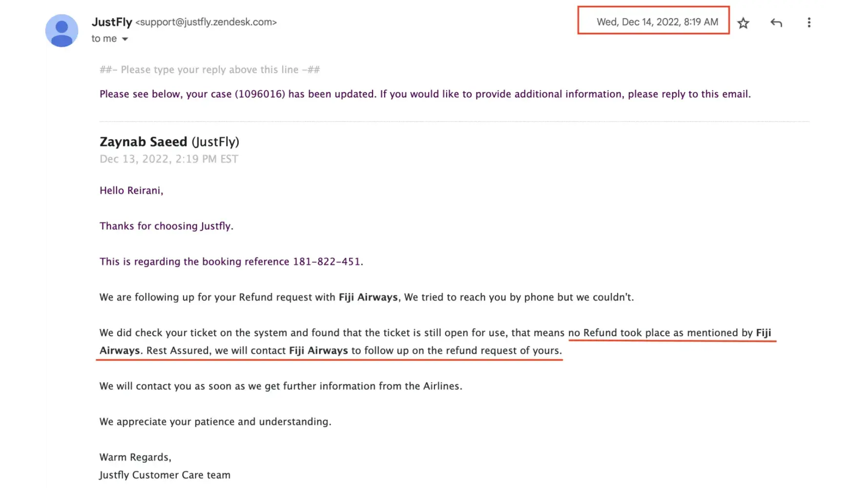Click the Dec 13, 2022, 2:19 PM EST date
The width and height of the screenshot is (868, 488).
[169, 159]
